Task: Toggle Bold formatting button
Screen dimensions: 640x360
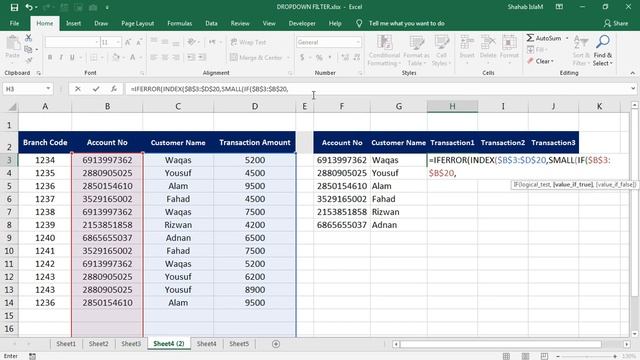Action: coord(50,58)
